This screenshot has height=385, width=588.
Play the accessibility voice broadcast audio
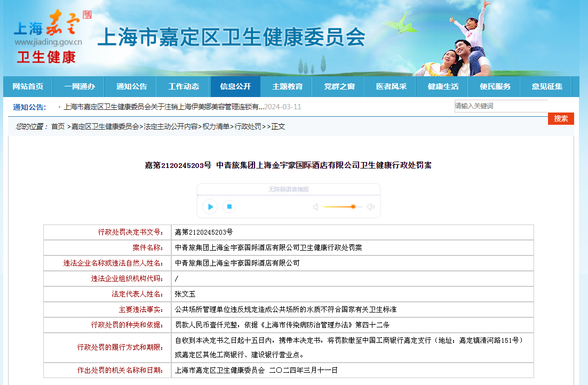pyautogui.click(x=210, y=206)
